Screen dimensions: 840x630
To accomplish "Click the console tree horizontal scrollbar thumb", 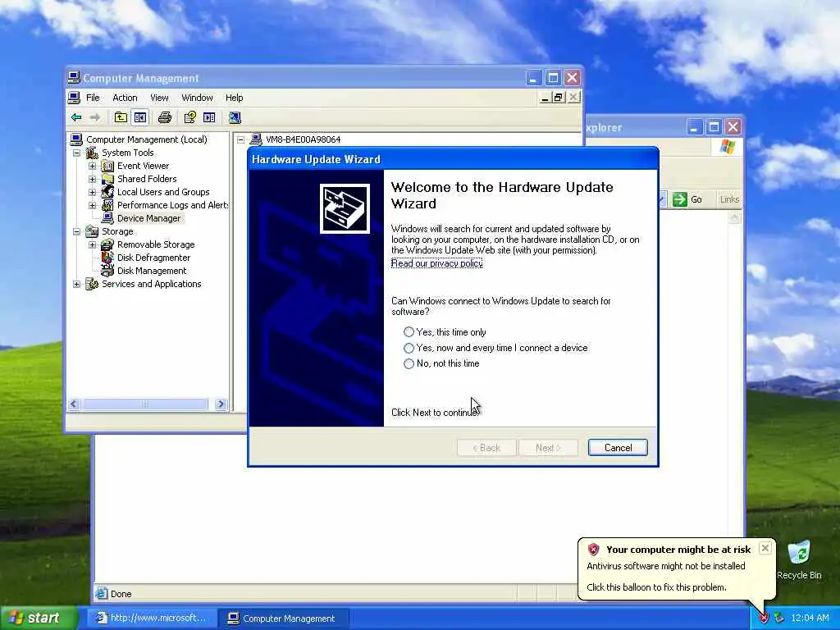I will [144, 404].
